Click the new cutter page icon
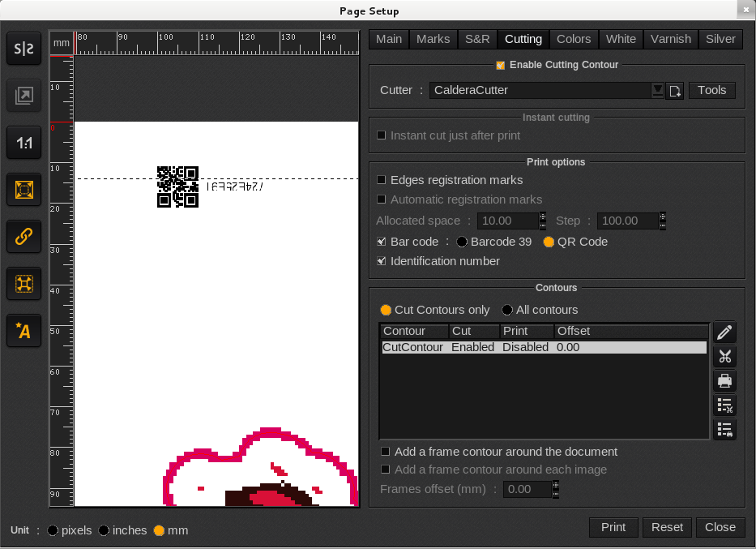 tap(674, 91)
